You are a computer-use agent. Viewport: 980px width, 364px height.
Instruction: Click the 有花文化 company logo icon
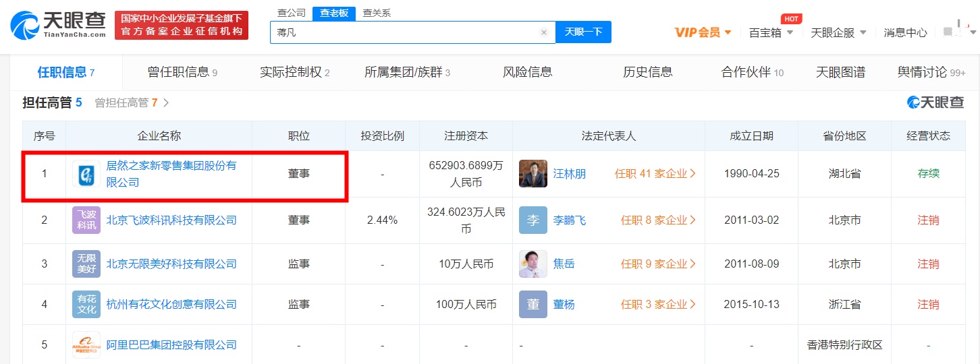(86, 304)
